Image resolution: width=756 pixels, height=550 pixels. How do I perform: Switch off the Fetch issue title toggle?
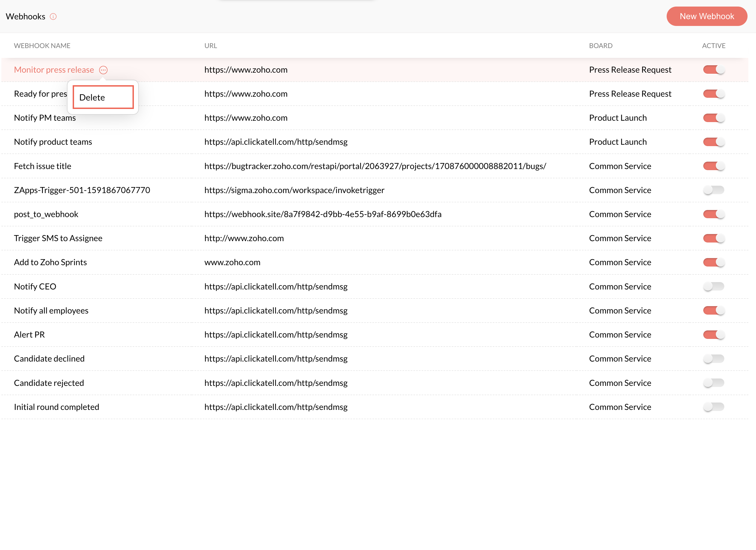[713, 166]
